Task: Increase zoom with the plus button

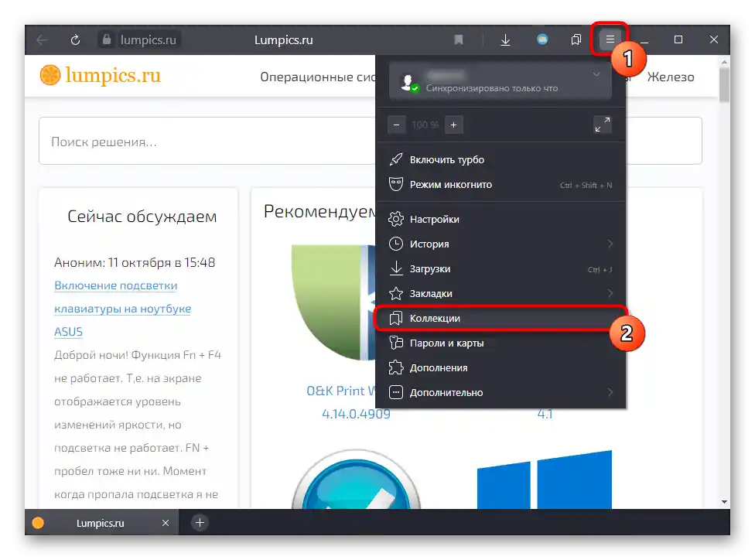Action: click(453, 125)
